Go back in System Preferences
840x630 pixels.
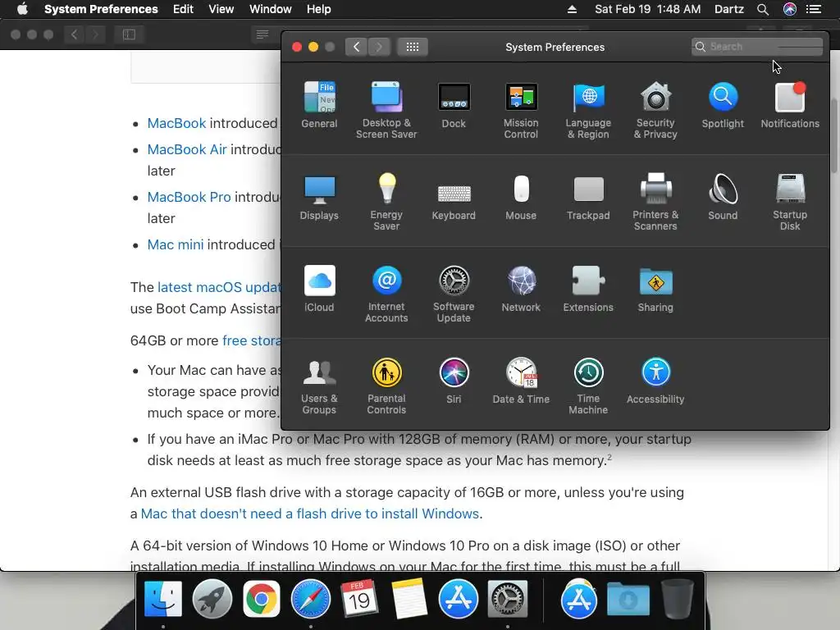(356, 47)
